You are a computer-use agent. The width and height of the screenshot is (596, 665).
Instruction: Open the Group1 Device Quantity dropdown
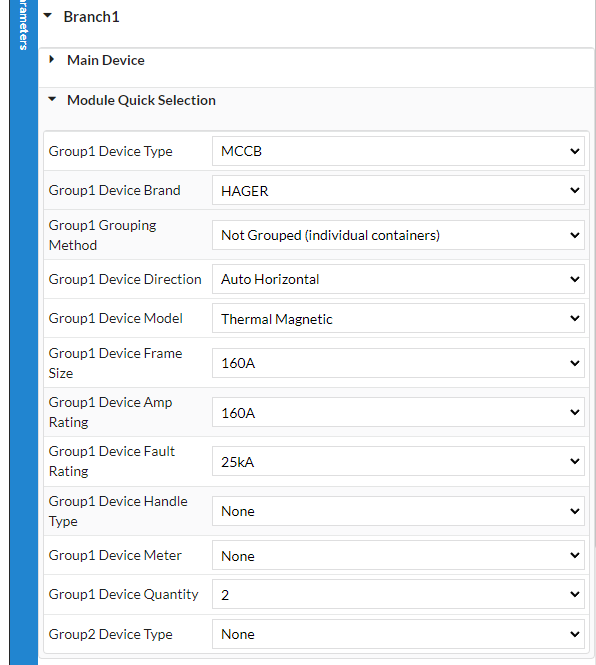398,595
